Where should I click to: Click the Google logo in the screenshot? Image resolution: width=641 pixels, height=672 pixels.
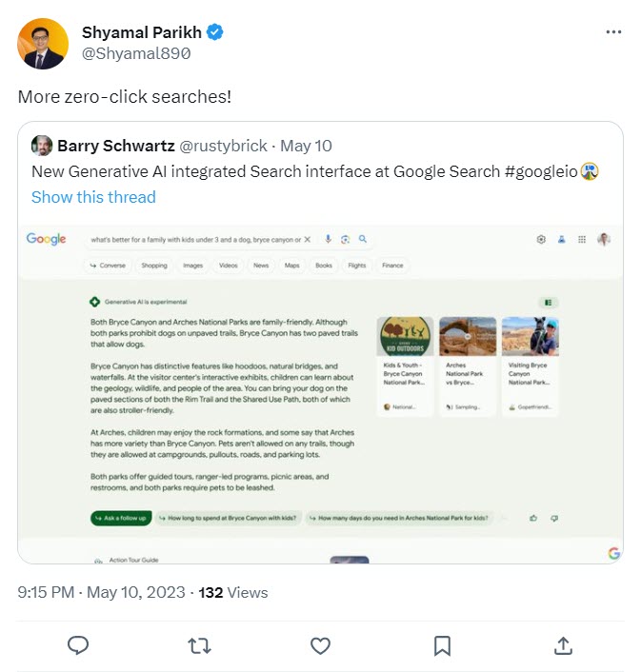click(46, 239)
